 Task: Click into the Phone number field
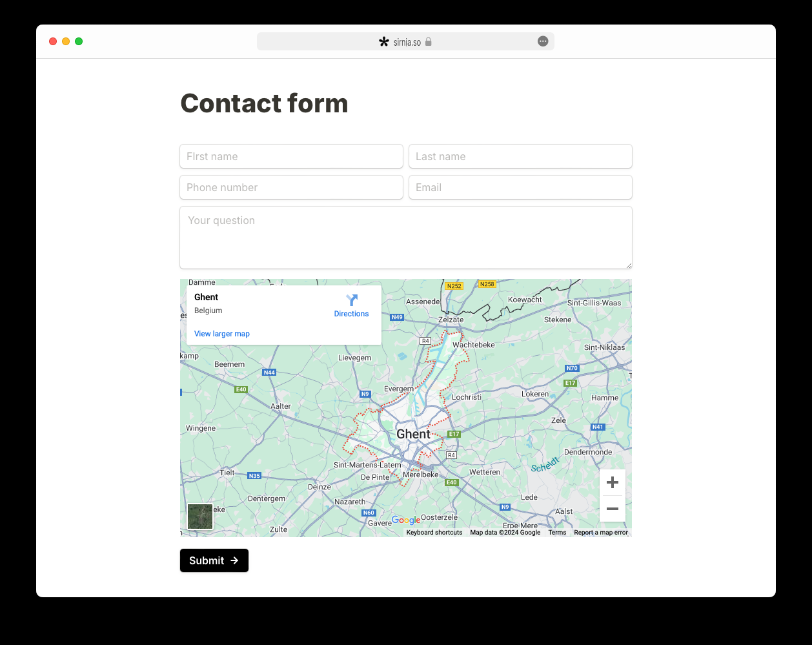click(x=292, y=187)
